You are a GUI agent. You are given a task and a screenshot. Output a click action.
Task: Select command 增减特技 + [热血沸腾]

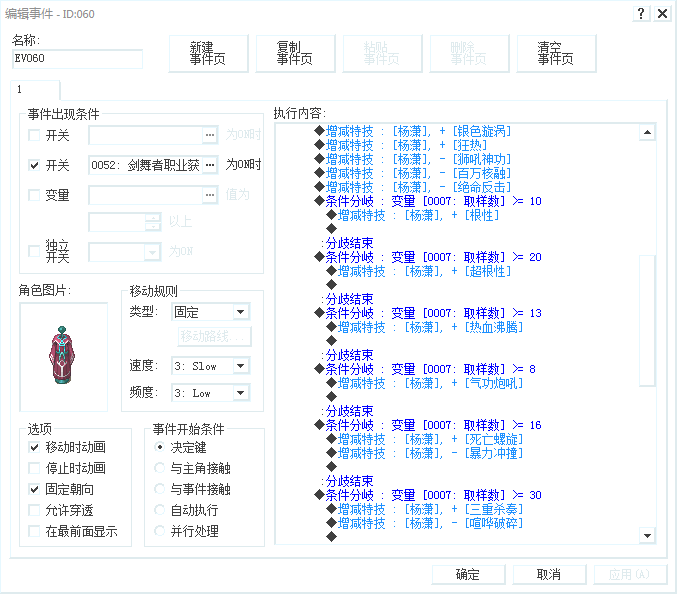(425, 327)
